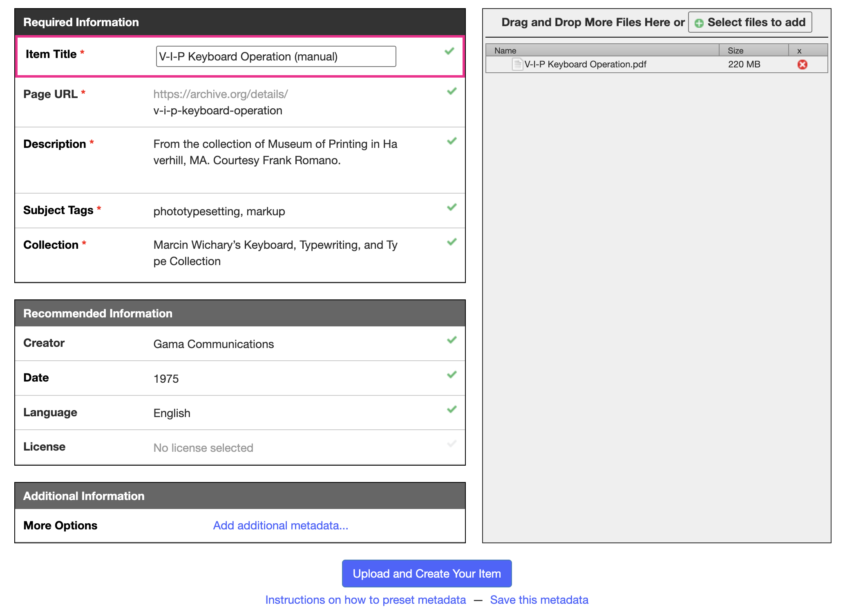Viewport: 845px width, 616px height.
Task: Open instructions on how to preset metadata
Action: [x=365, y=600]
